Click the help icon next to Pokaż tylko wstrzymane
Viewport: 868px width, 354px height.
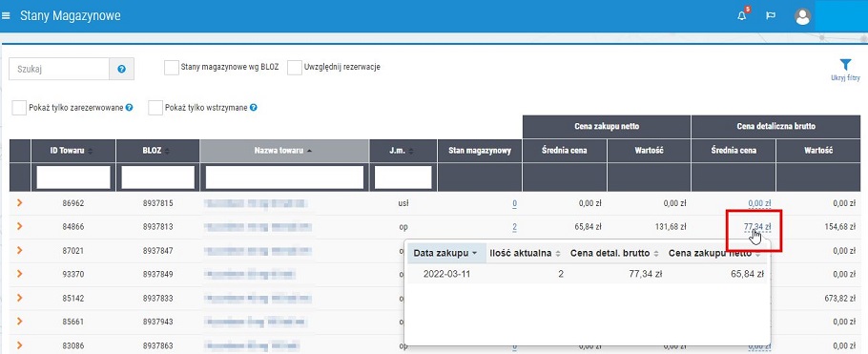254,108
